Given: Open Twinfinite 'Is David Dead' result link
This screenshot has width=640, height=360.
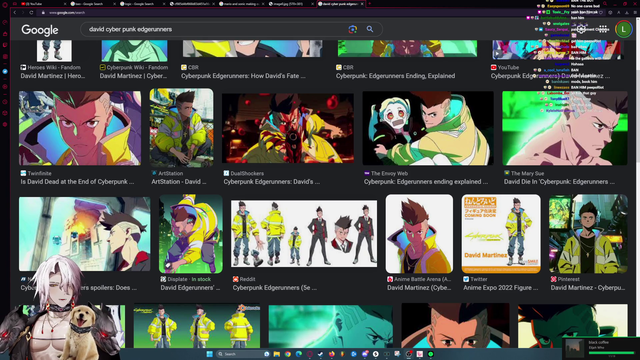Looking at the screenshot, I should point(77,182).
